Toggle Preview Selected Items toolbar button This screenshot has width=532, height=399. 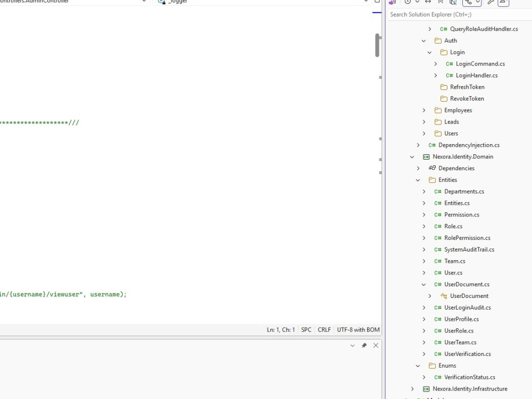point(503,3)
